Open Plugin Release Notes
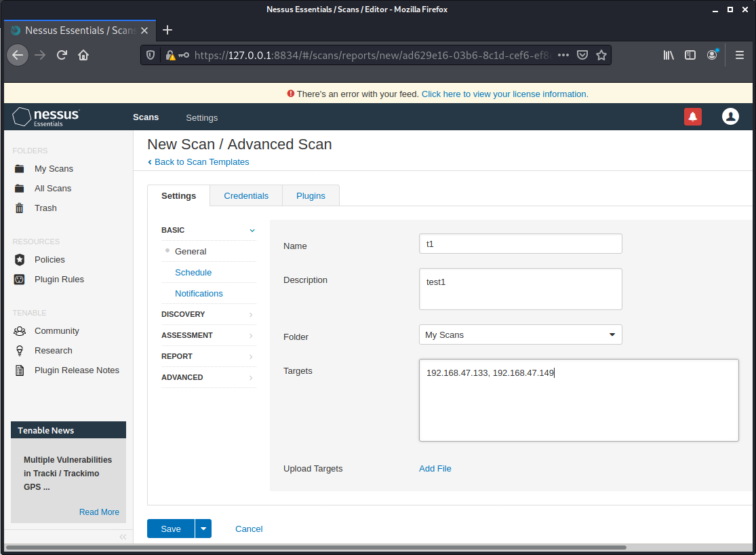 pos(77,370)
